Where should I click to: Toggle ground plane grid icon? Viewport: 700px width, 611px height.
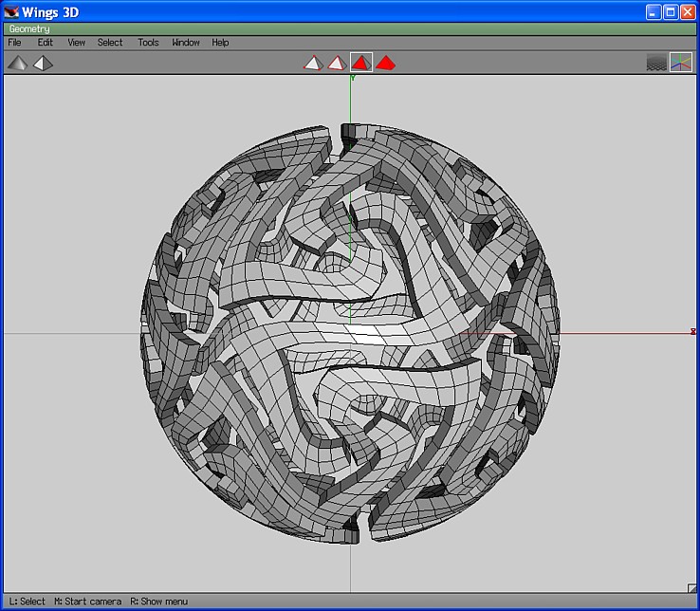point(656,63)
